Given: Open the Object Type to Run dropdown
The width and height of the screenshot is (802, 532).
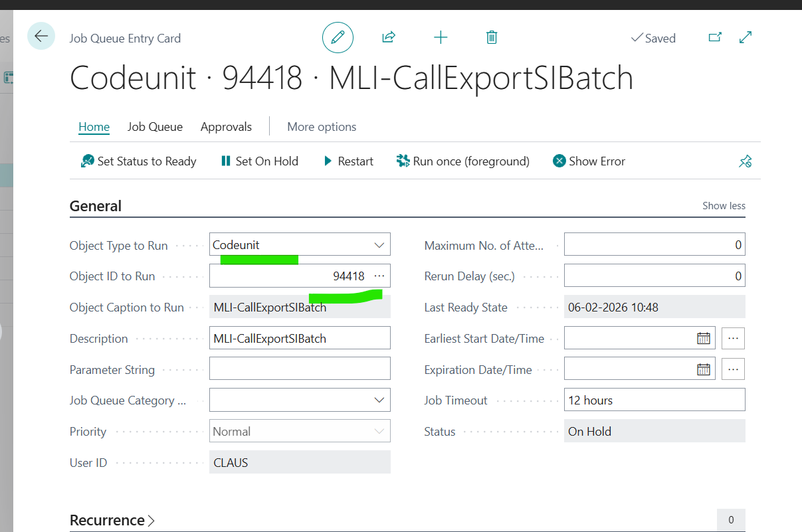Looking at the screenshot, I should tap(379, 245).
